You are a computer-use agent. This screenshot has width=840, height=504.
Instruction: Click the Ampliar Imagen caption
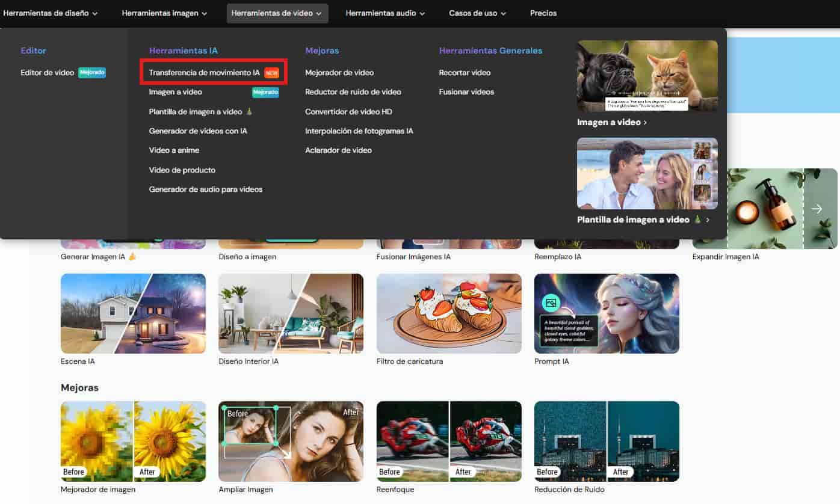point(246,490)
